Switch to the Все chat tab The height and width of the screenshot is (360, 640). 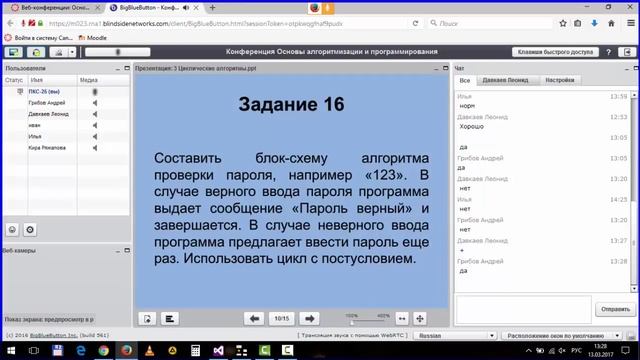(x=465, y=80)
